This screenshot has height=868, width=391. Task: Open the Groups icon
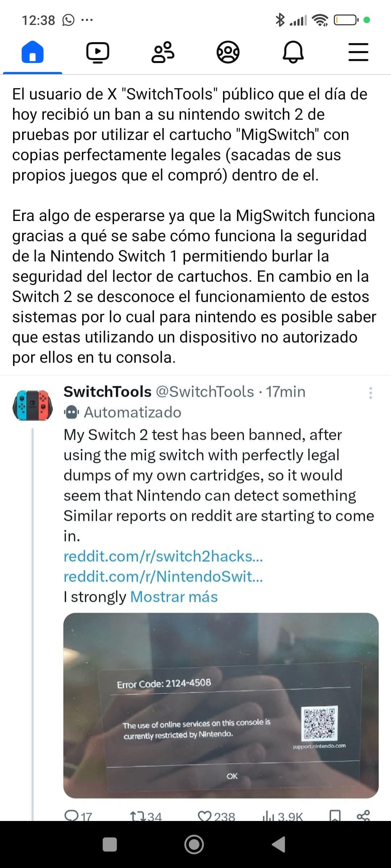click(228, 52)
